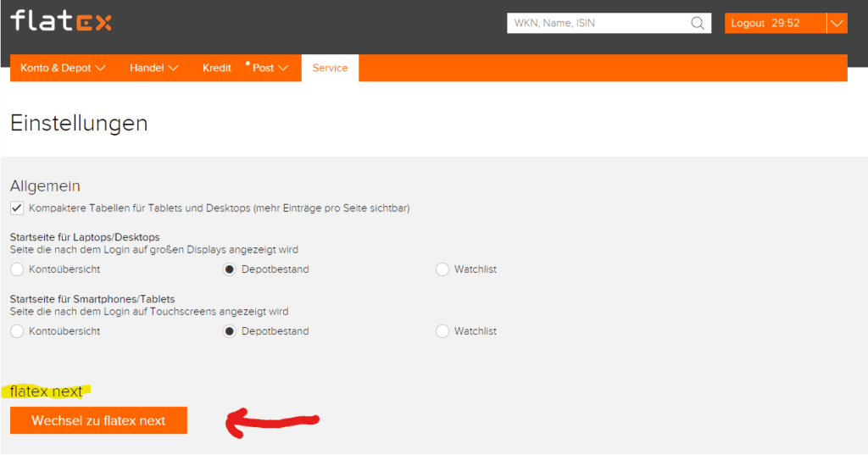Select the Service tab

[x=330, y=68]
